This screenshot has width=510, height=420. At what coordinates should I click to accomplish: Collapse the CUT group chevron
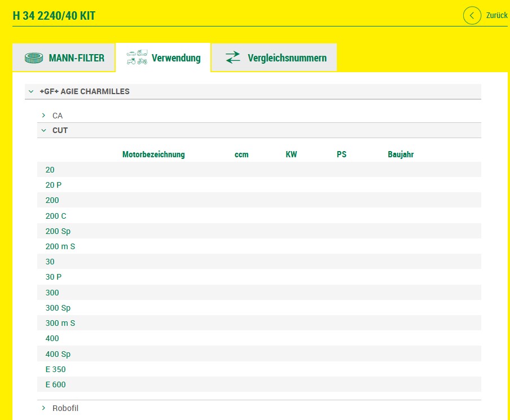tap(43, 130)
